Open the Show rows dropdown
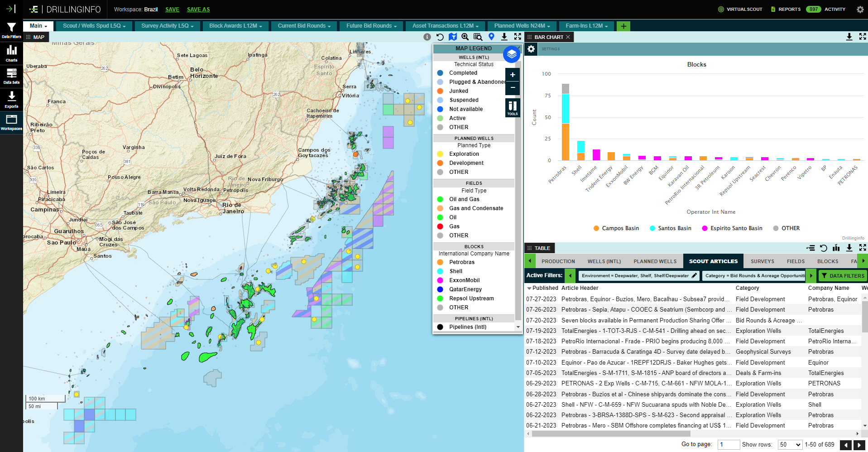This screenshot has width=868, height=452. pos(790,444)
